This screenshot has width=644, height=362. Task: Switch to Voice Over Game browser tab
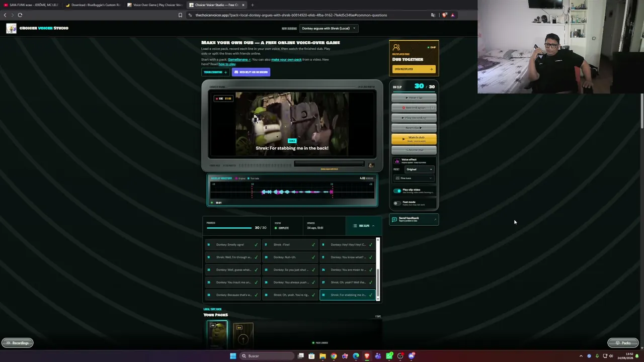[155, 5]
